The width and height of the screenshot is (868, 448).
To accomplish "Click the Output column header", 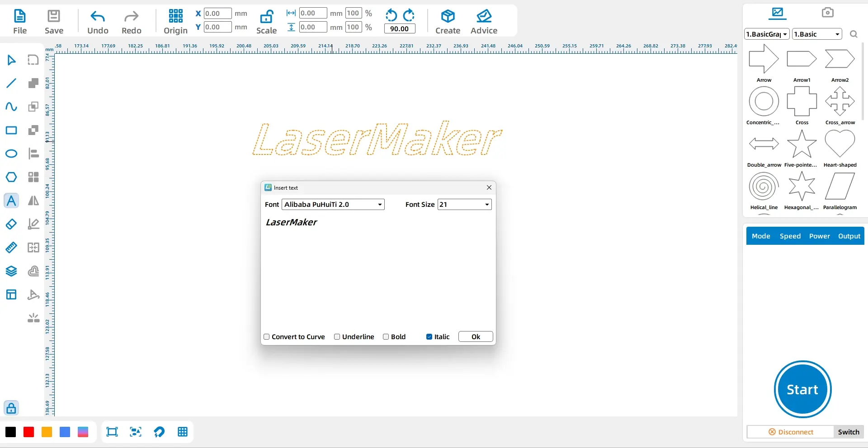I will coord(849,236).
